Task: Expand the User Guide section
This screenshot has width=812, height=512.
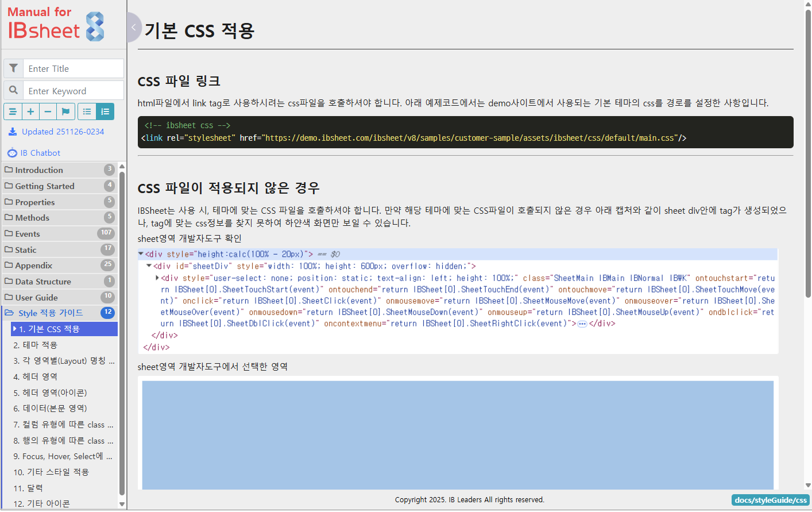Action: coord(60,297)
